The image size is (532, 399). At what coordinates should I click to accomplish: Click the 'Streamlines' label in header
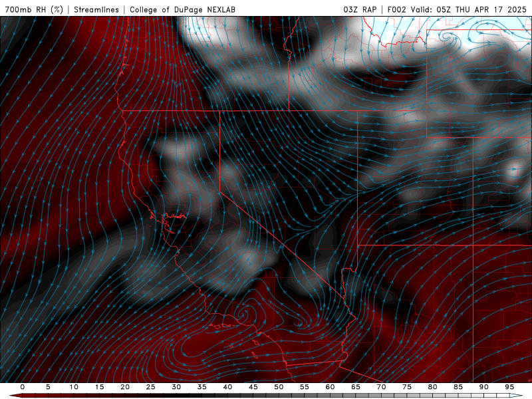[x=96, y=9]
